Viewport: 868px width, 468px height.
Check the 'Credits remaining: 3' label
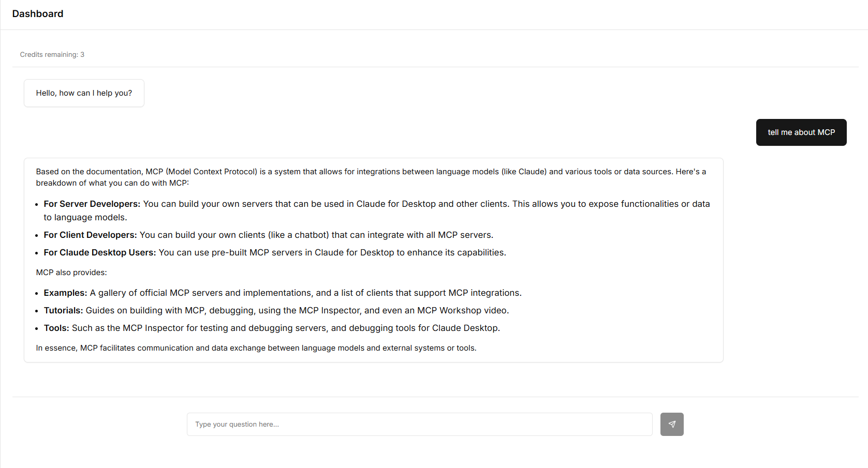point(52,54)
